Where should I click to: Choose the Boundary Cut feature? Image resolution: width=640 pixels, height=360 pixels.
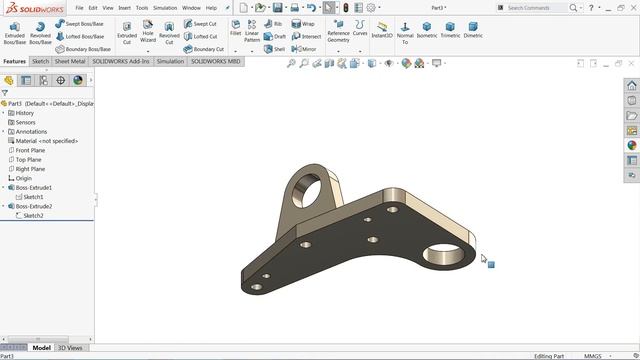[204, 49]
